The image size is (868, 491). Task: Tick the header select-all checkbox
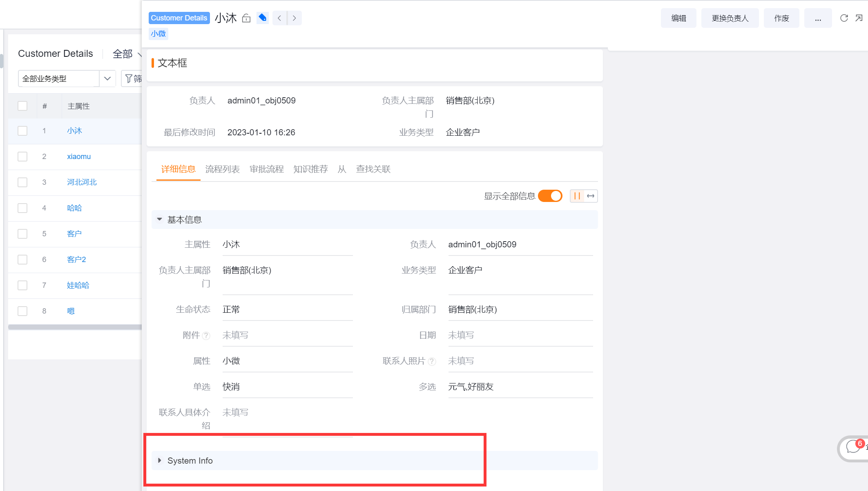(22, 106)
